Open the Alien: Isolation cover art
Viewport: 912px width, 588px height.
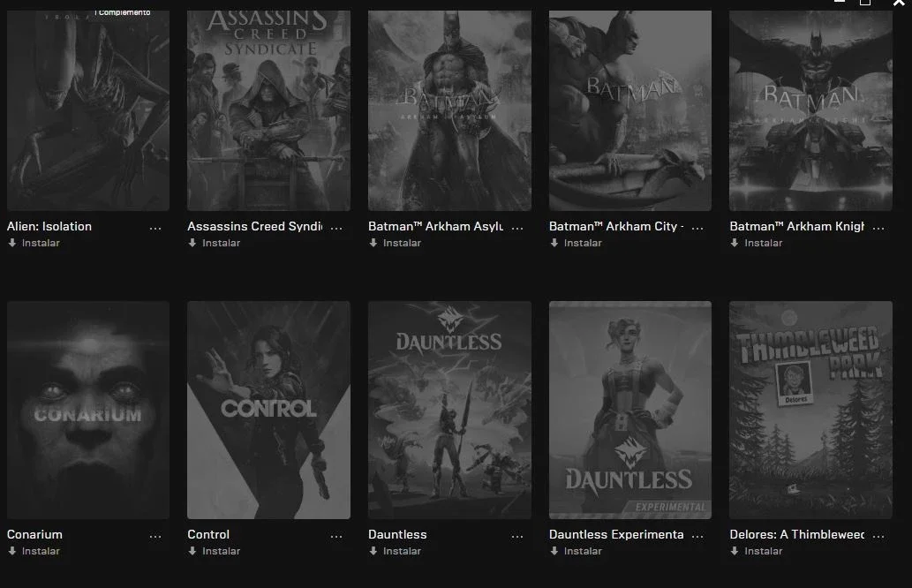click(87, 110)
